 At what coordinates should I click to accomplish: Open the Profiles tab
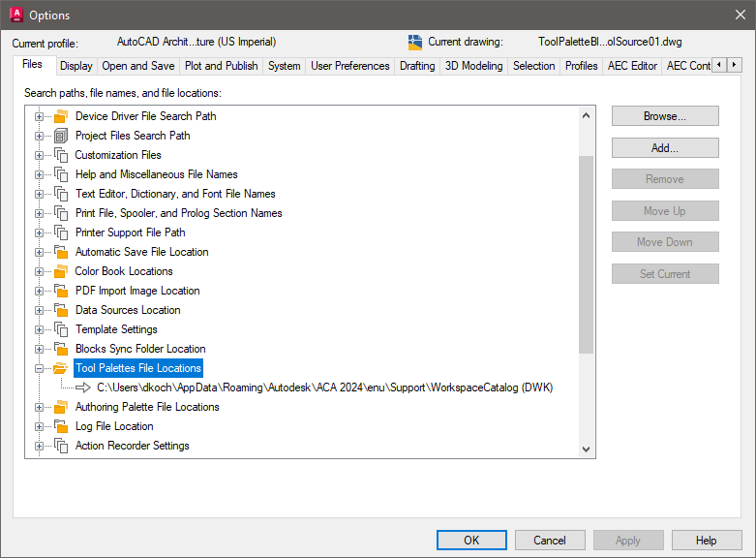(581, 66)
